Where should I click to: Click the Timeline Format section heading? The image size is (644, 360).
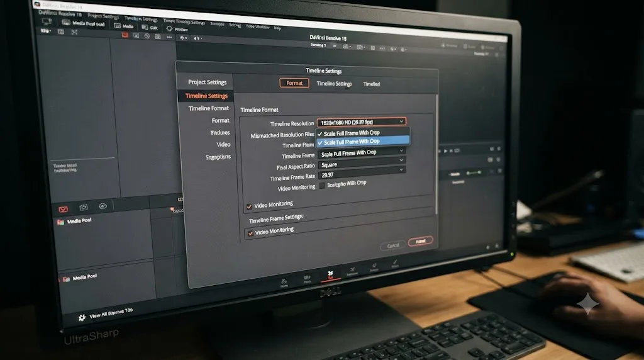259,110
